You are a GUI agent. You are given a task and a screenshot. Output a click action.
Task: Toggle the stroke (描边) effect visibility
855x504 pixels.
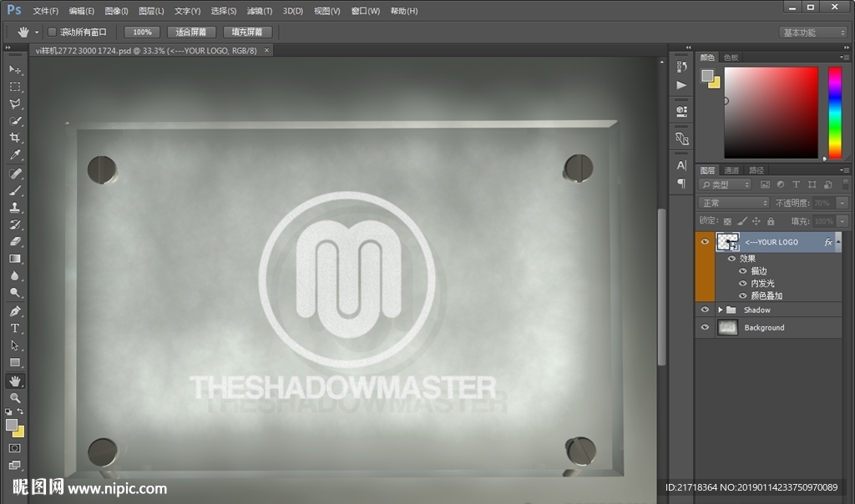tap(742, 271)
